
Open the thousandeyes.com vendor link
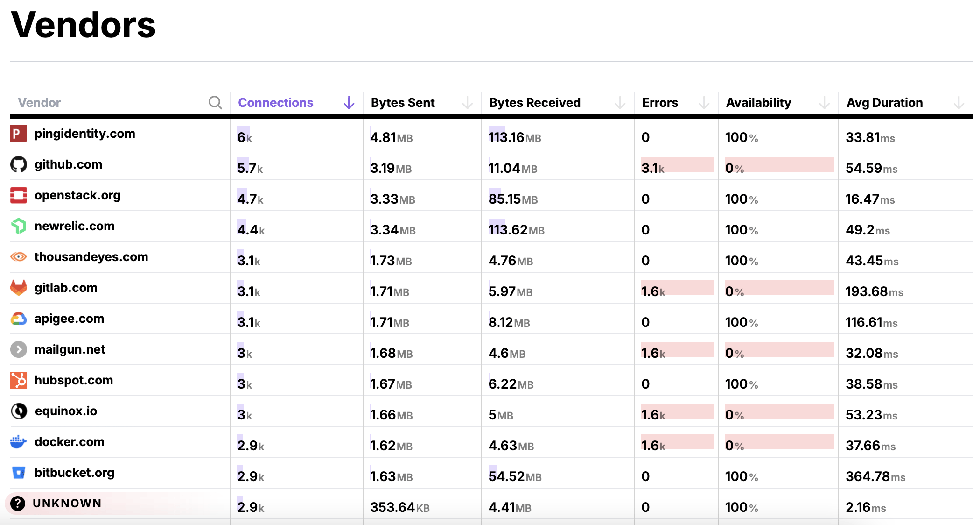[x=91, y=257]
